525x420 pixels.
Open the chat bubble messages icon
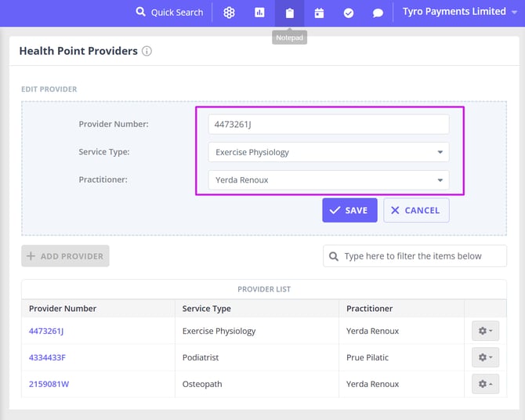pos(378,13)
